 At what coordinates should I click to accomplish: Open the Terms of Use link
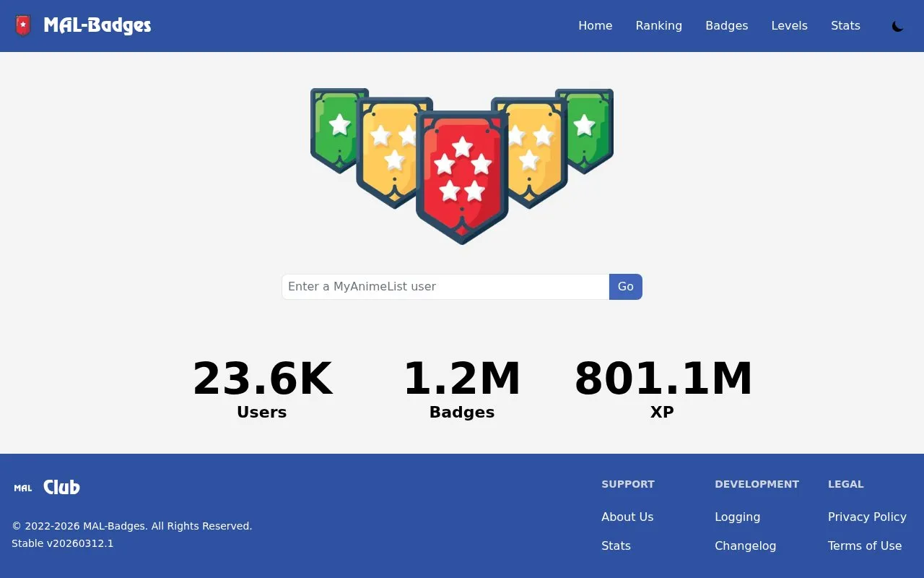tap(865, 545)
